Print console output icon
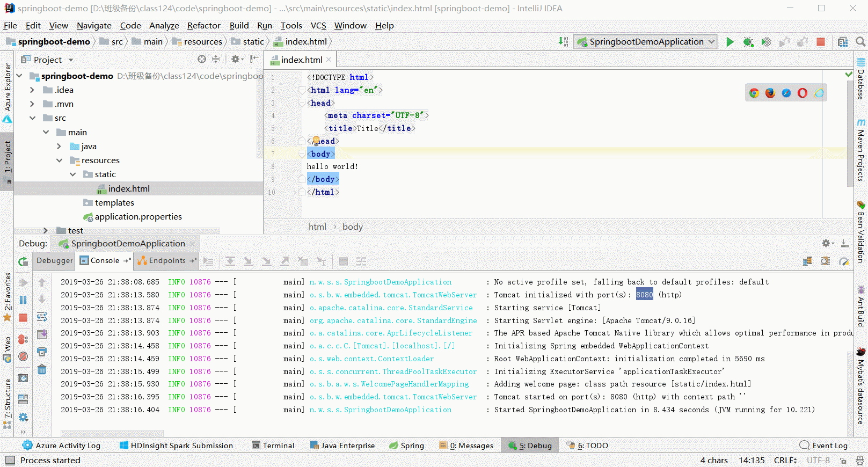Screen dimensions: 868x467 pyautogui.click(x=42, y=352)
